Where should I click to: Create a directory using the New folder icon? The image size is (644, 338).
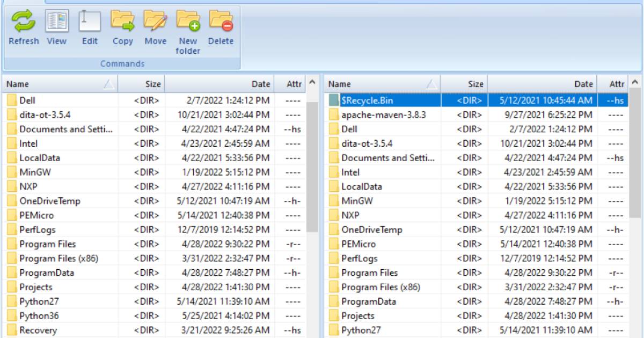click(x=188, y=24)
